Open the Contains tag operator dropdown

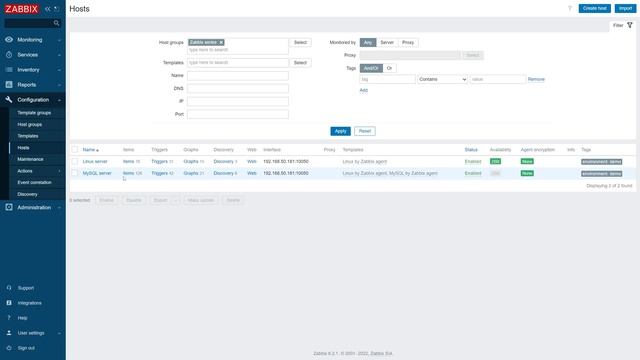(x=442, y=79)
